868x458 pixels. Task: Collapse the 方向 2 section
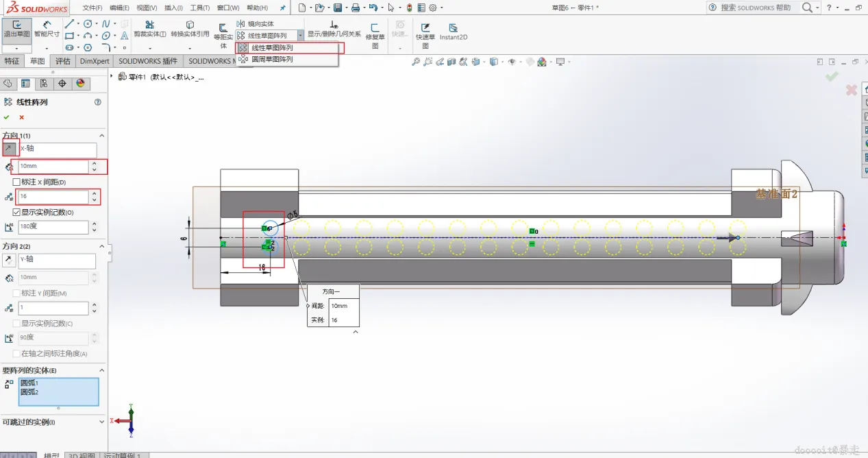tap(102, 246)
